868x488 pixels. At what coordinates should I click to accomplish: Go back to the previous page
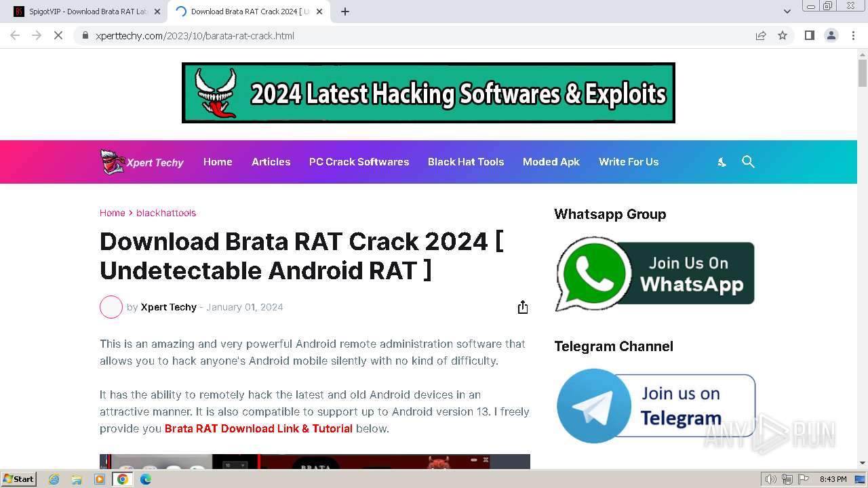(x=15, y=35)
